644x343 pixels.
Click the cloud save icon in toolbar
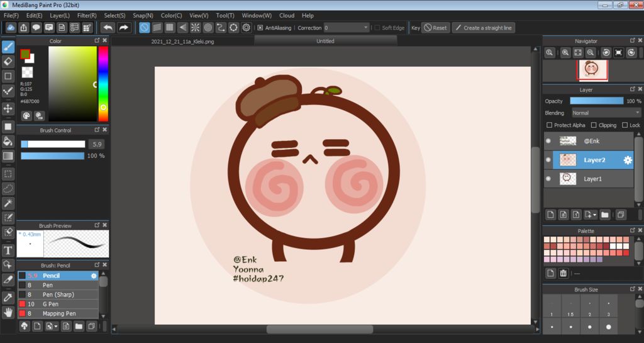click(11, 28)
